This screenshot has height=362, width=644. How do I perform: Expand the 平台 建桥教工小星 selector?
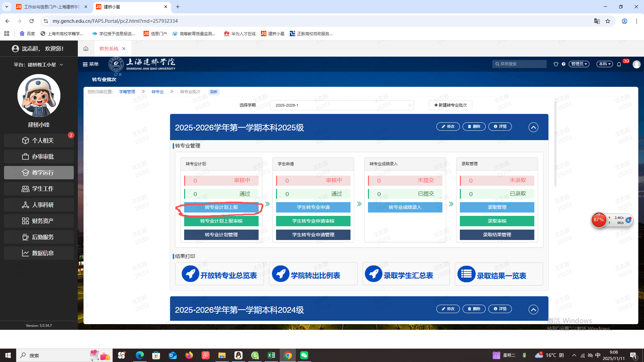click(x=39, y=65)
